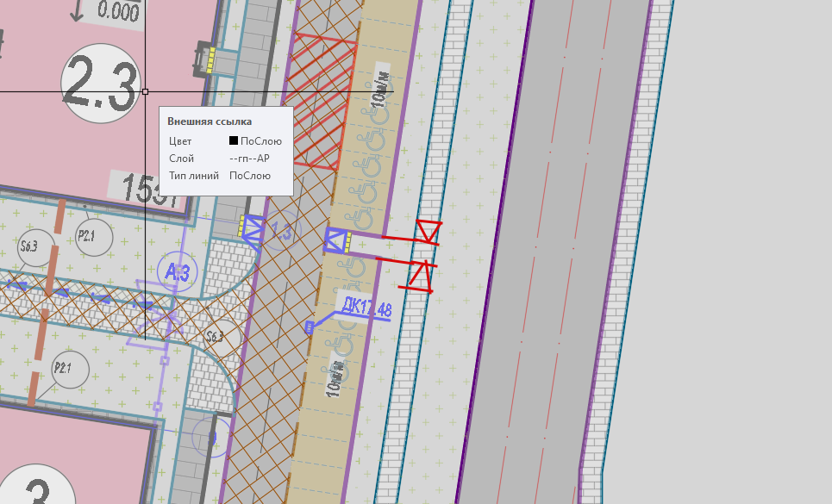This screenshot has height=504, width=832.
Task: Click the crosshair pickbox at cursor center
Action: point(146,91)
